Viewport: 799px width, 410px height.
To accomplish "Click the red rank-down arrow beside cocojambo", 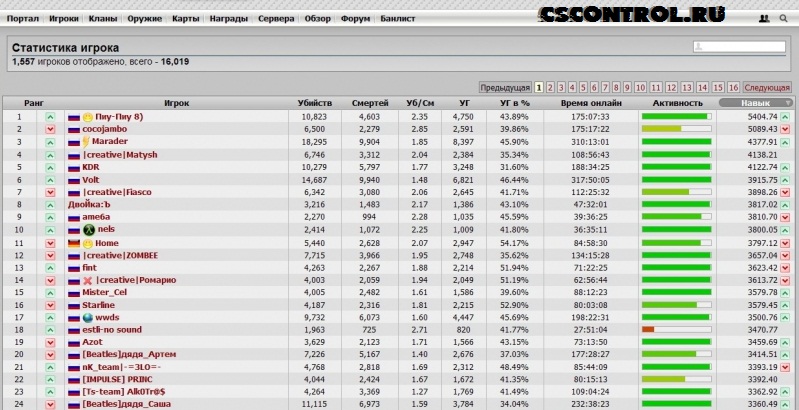I will 49,129.
